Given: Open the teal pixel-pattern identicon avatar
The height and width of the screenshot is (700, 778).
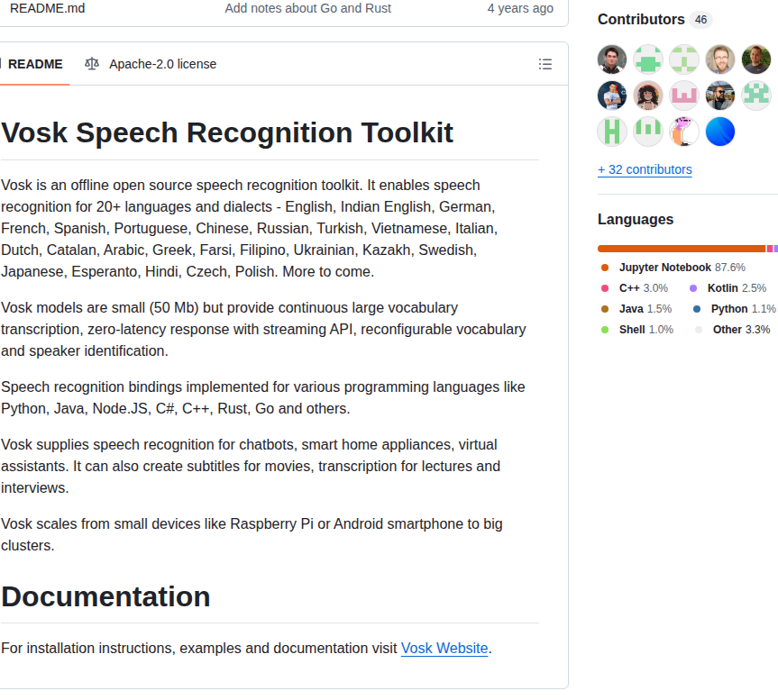Looking at the screenshot, I should [x=756, y=95].
